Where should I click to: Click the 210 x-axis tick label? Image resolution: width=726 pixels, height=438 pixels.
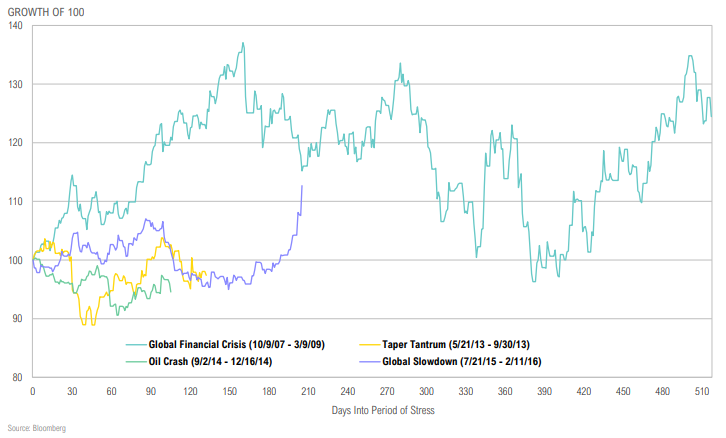(x=308, y=392)
